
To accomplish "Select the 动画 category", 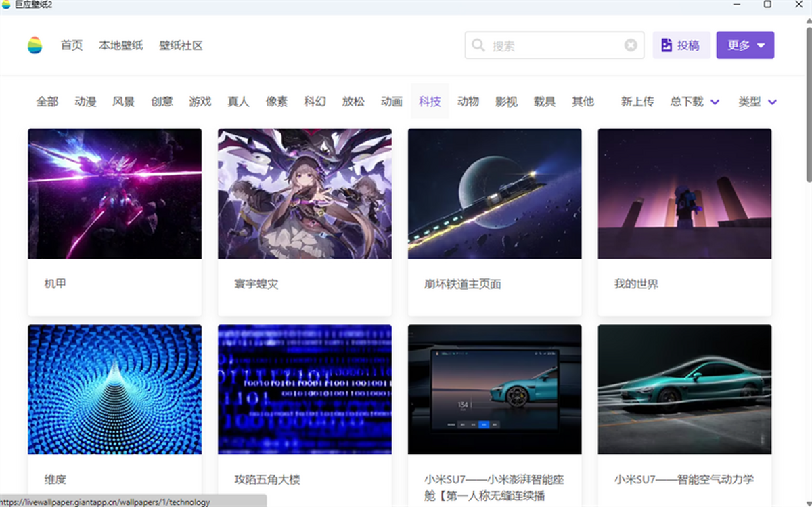I will [391, 102].
